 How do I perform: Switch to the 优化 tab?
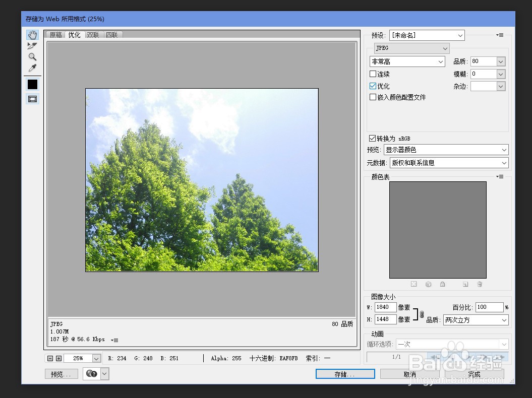[x=74, y=35]
